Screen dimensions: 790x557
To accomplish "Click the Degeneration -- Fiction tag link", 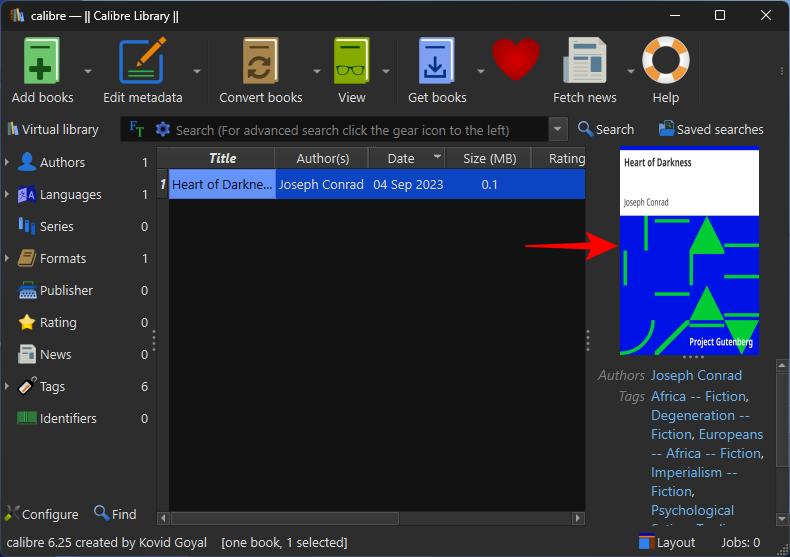I will (x=700, y=425).
